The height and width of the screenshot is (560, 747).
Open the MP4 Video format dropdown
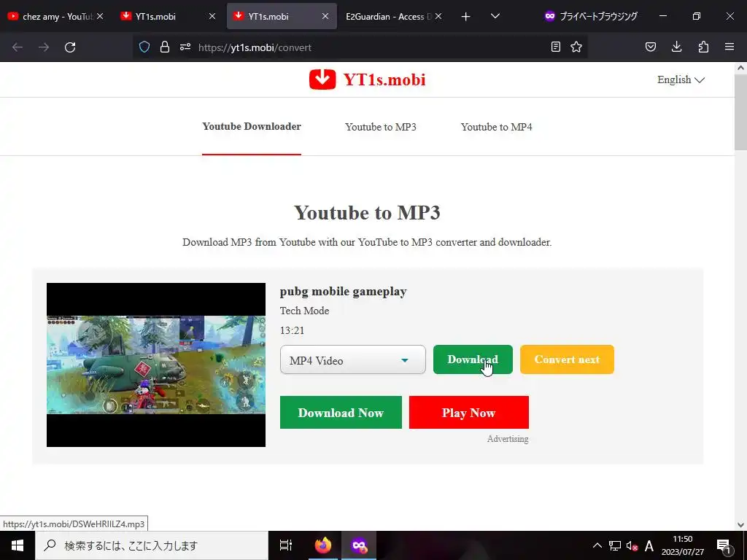[x=352, y=360]
